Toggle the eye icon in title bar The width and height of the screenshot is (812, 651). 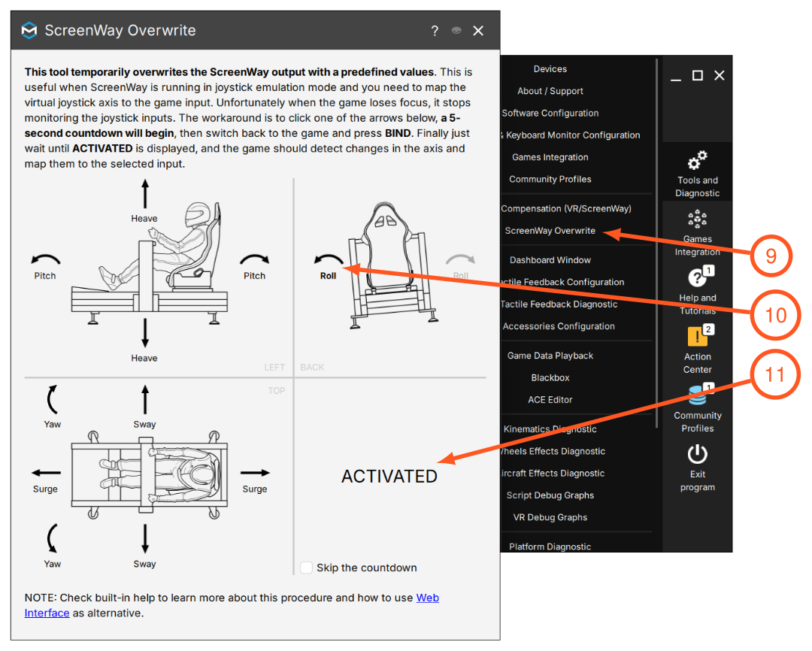pos(456,31)
